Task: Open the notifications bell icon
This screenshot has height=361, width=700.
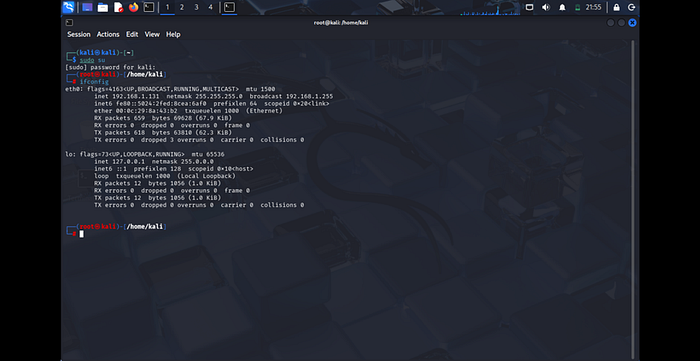Action: point(562,7)
